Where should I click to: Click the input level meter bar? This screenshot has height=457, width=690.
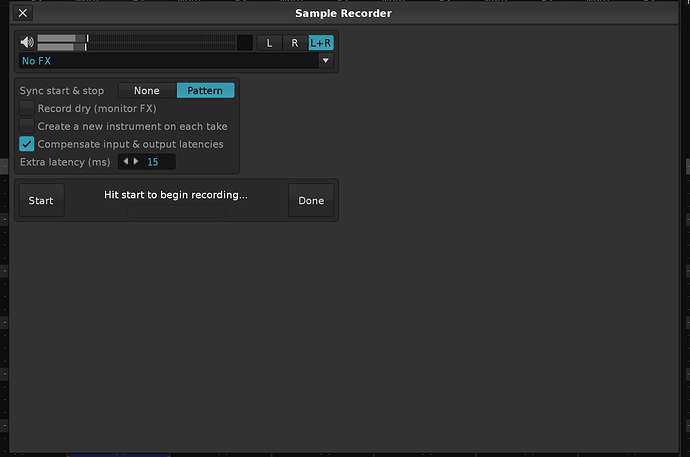tap(136, 43)
